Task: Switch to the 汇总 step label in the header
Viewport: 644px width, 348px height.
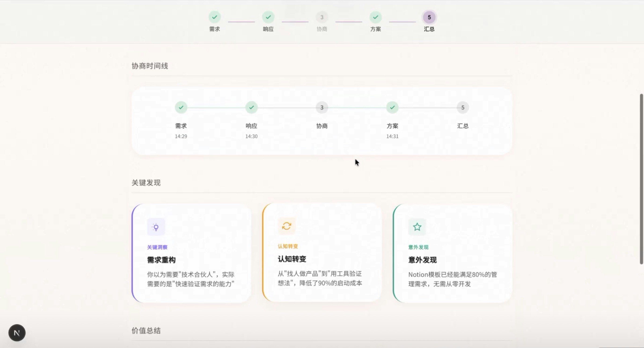Action: (x=429, y=29)
